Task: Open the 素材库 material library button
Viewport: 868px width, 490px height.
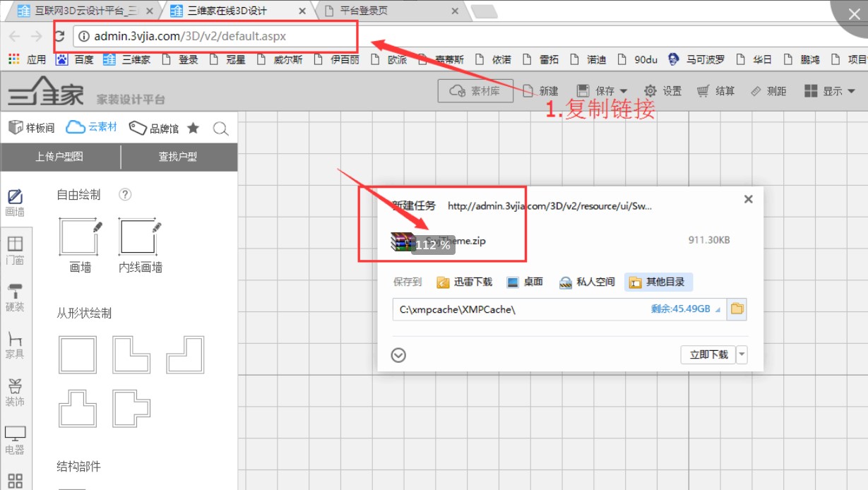Action: coord(475,91)
